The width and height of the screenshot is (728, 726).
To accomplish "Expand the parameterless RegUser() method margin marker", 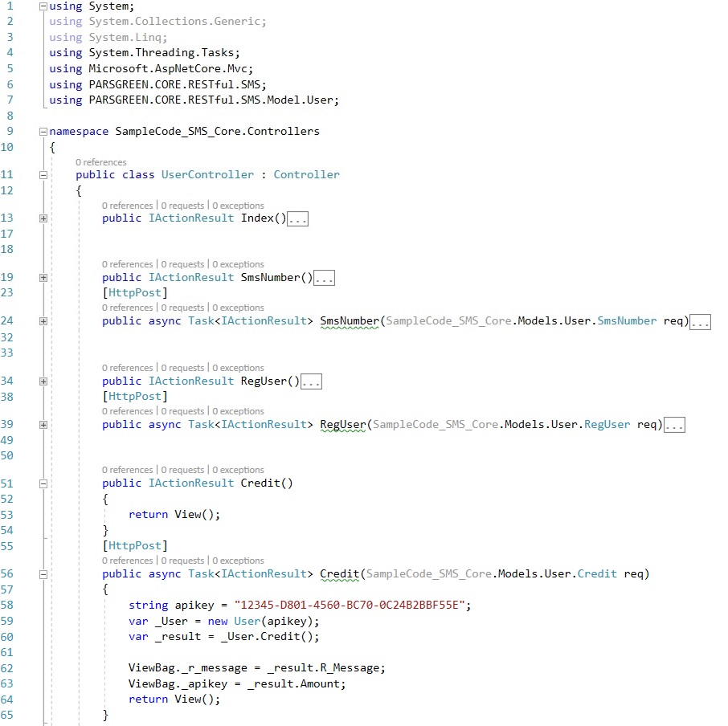I will (43, 381).
